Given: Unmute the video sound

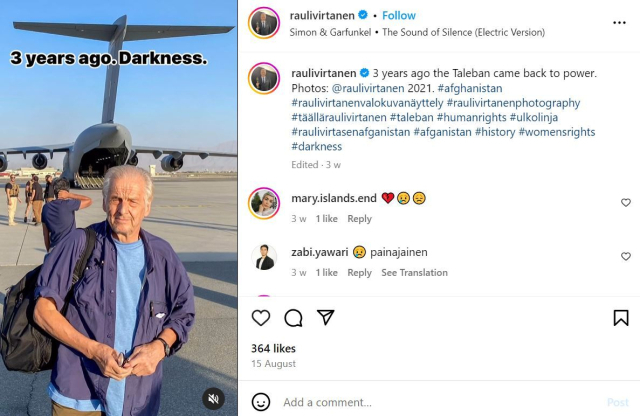Looking at the screenshot, I should (x=213, y=397).
